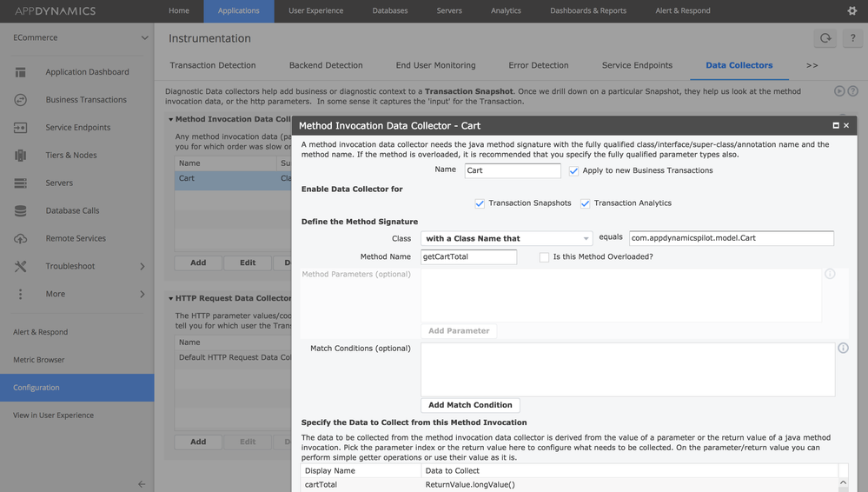Collapse Method Invocation Data Collectors section
868x492 pixels.
pos(171,119)
